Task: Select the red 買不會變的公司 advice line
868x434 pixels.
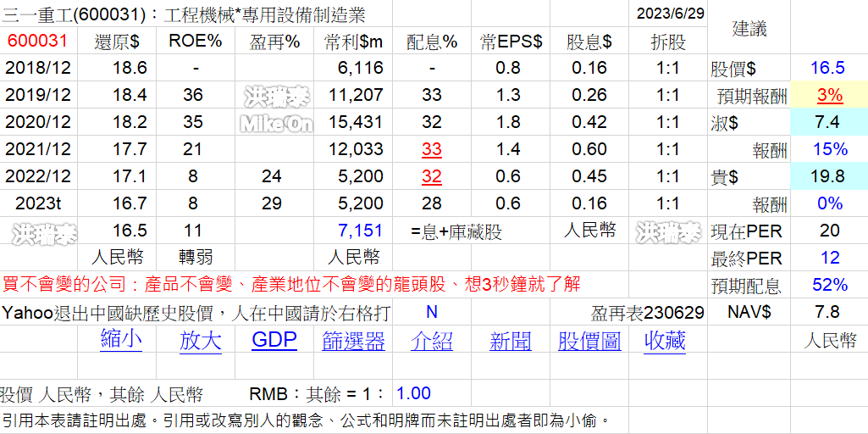Action: click(x=291, y=285)
